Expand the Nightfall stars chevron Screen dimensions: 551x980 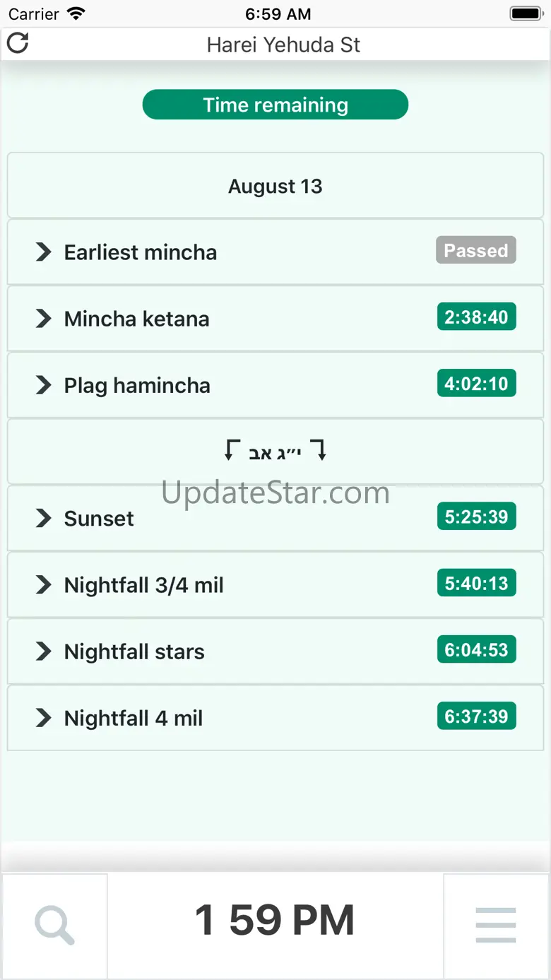tap(44, 651)
